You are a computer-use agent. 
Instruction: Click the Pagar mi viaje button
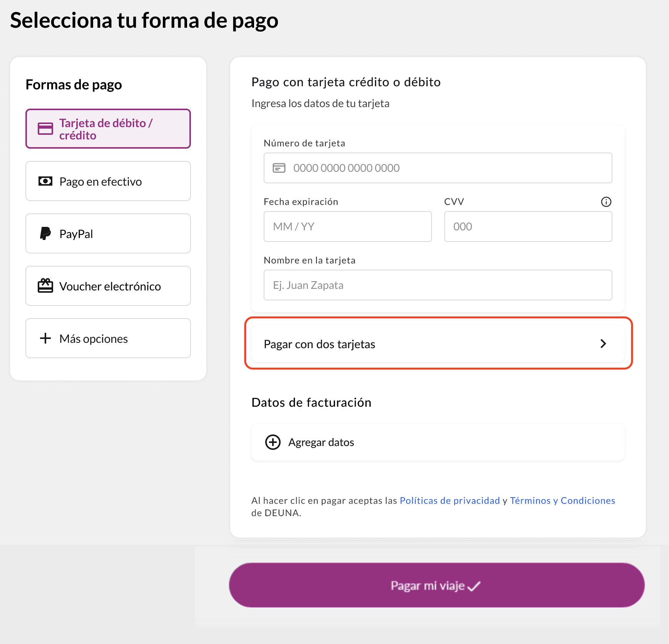point(437,585)
